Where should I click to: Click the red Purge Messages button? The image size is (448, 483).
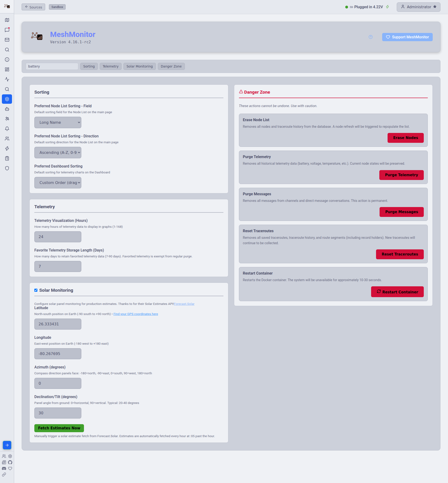tap(401, 212)
